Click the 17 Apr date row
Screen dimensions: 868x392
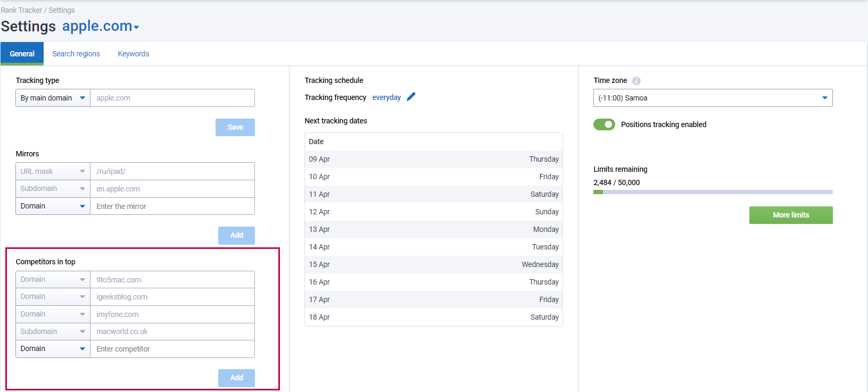click(434, 299)
